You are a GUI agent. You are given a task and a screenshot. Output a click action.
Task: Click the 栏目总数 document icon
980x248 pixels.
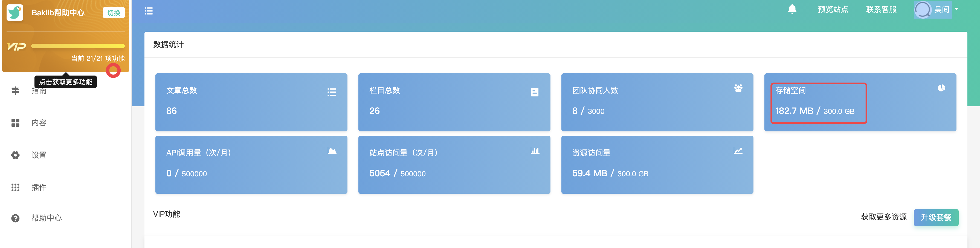535,92
